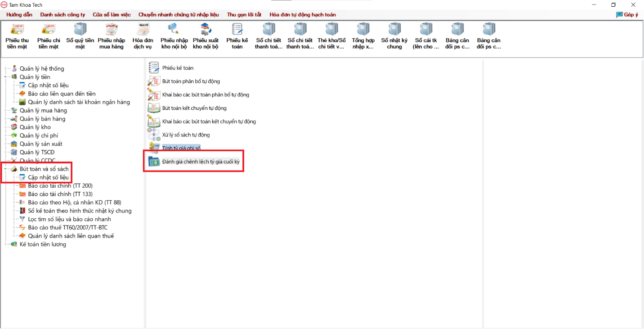Open Bút toán kết chuyển tự động

[194, 108]
